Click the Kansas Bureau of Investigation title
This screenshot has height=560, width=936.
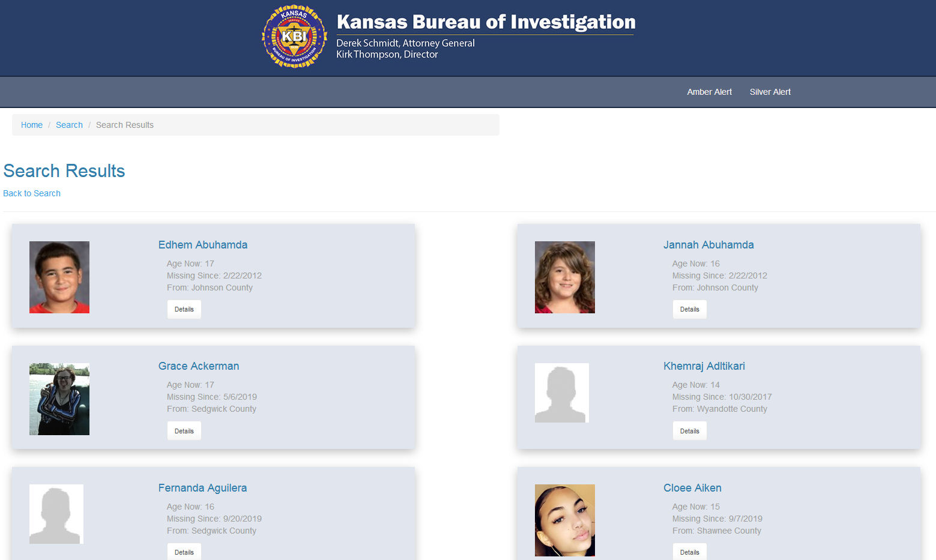tap(486, 22)
